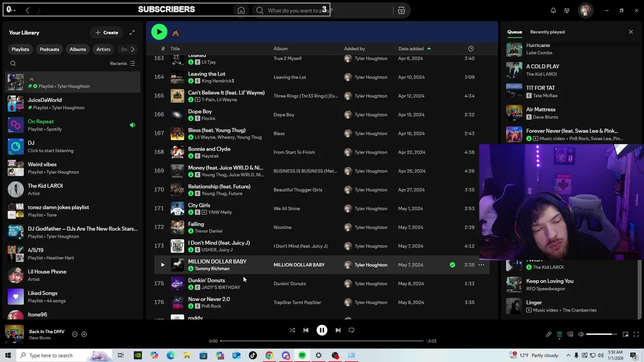Skip to the previous track
Viewport: 644px width, 362px height.
point(306,330)
